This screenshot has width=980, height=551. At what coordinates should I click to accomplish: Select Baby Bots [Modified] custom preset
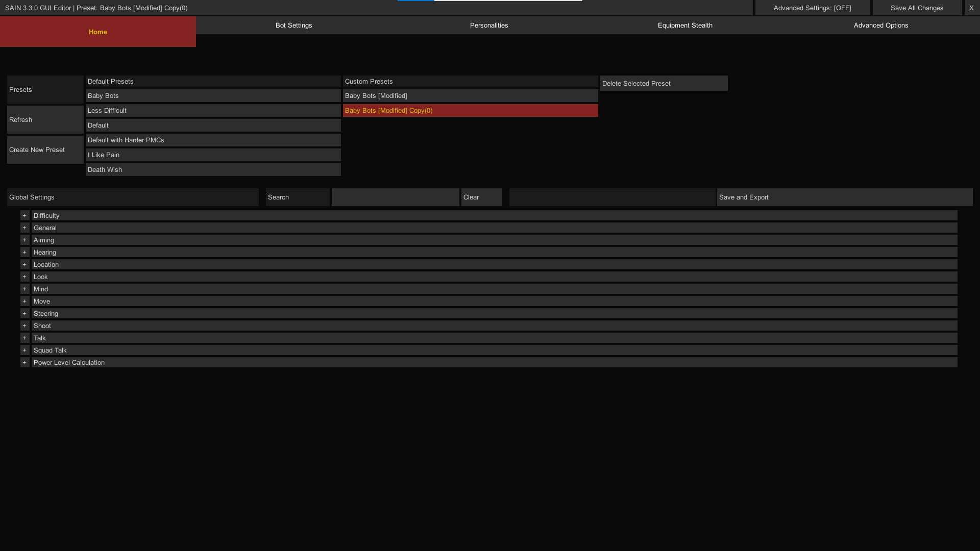(471, 96)
